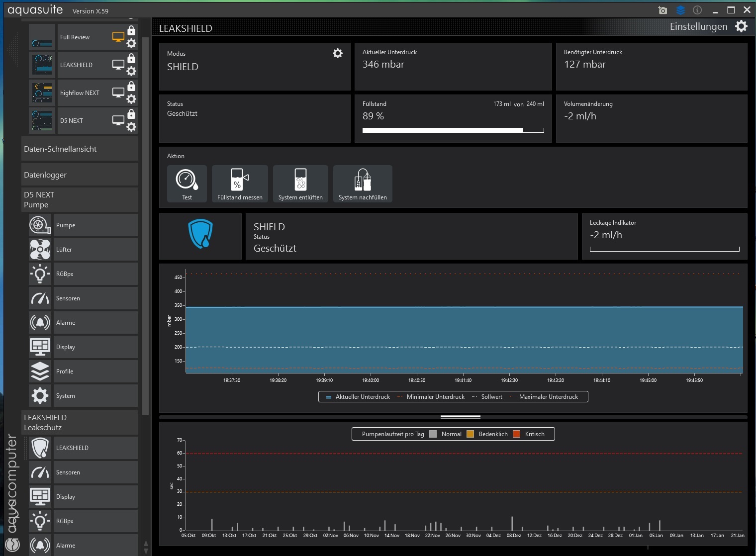
Task: Toggle the lock on Full Review page
Action: (131, 31)
